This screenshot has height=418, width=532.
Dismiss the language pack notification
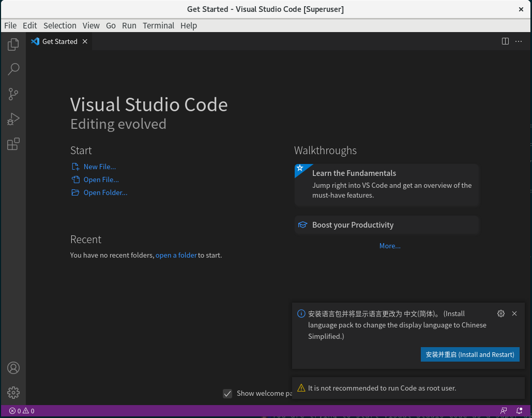pos(514,313)
